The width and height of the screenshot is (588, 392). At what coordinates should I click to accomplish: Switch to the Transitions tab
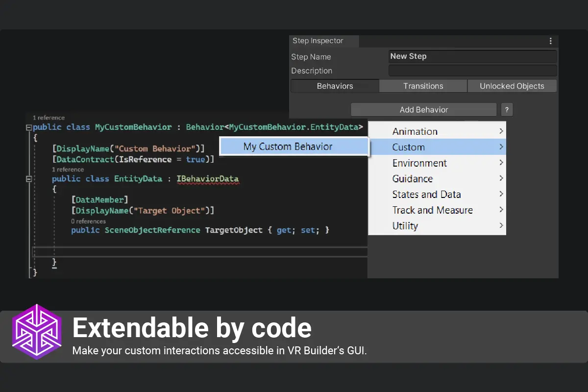click(423, 86)
